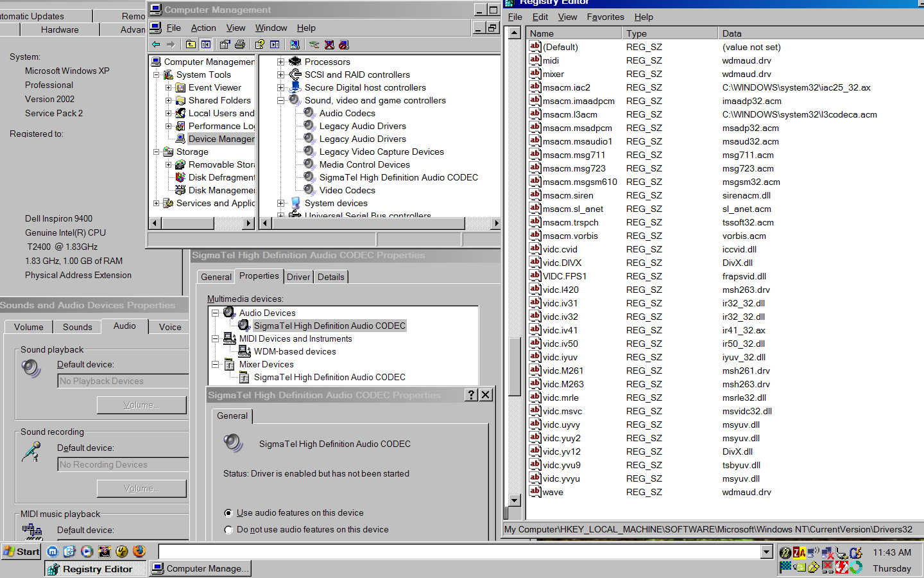The width and height of the screenshot is (924, 578).
Task: Open the Favorites menu in Registry Editor
Action: [605, 17]
